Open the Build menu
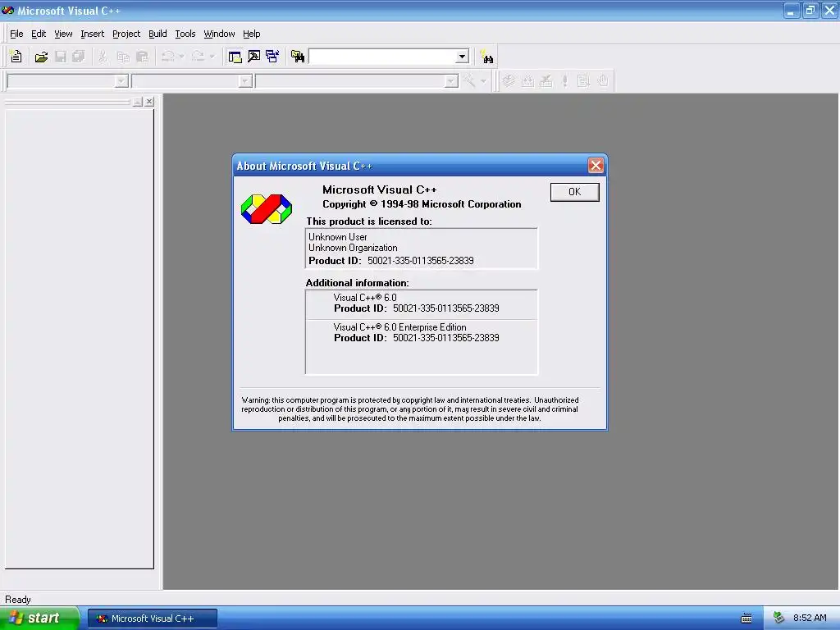Screen dimensions: 840x630 coord(157,34)
